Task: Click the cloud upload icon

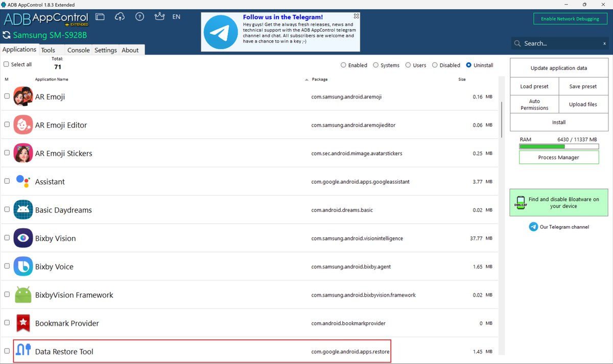Action: [x=120, y=17]
